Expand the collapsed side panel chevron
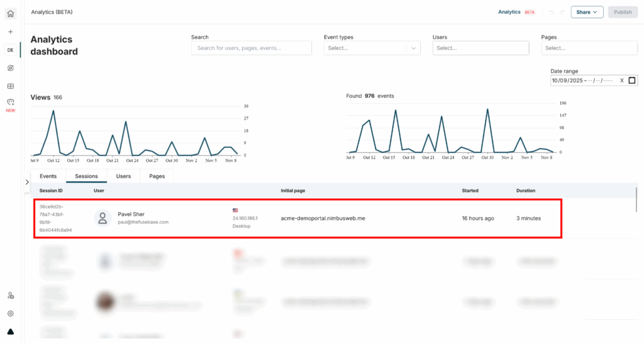Image resolution: width=644 pixels, height=343 pixels. click(27, 182)
